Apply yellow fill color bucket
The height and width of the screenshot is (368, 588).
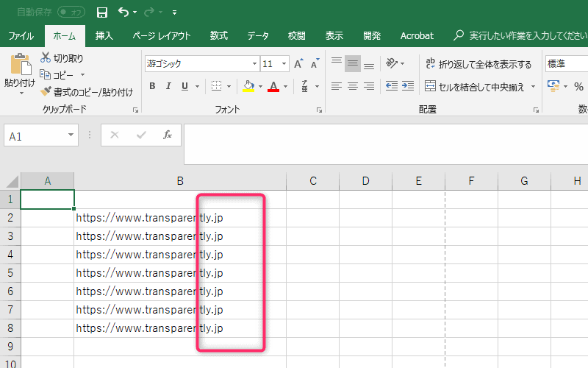tap(248, 86)
